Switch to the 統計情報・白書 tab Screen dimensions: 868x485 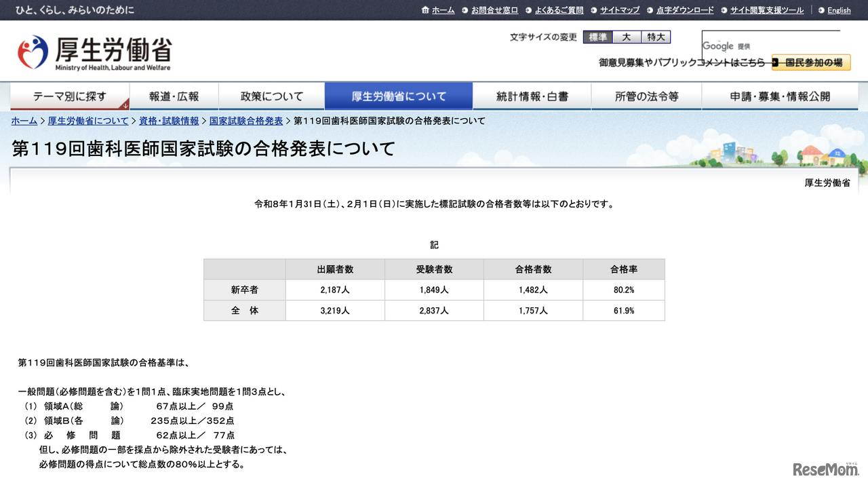click(533, 96)
